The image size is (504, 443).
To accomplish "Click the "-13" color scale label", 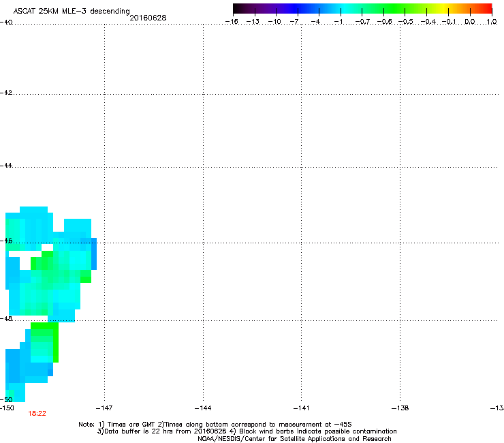I will pos(253,22).
